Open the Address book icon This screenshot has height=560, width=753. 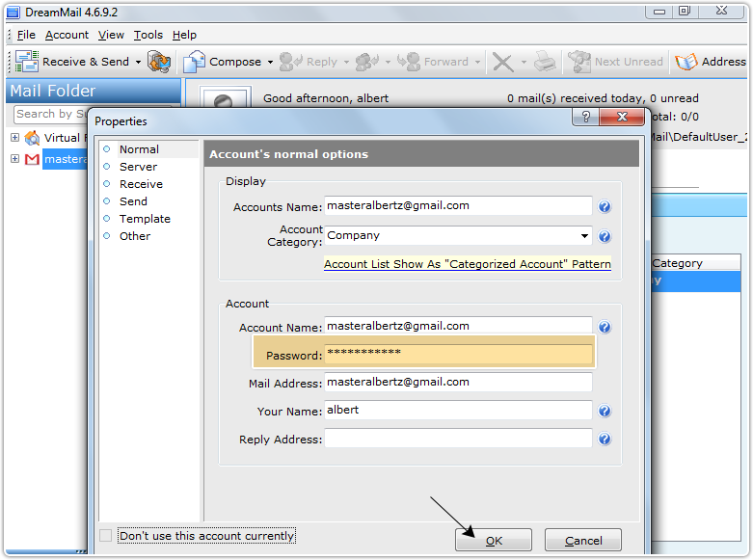point(686,62)
